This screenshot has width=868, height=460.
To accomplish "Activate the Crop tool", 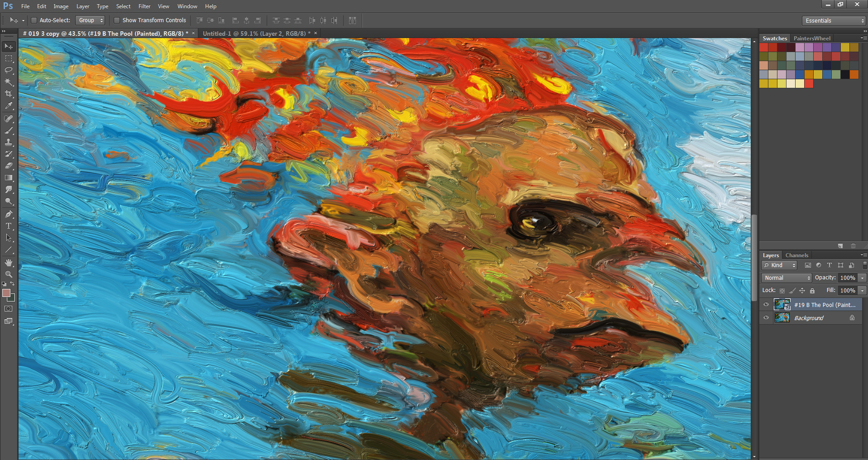I will pyautogui.click(x=9, y=94).
